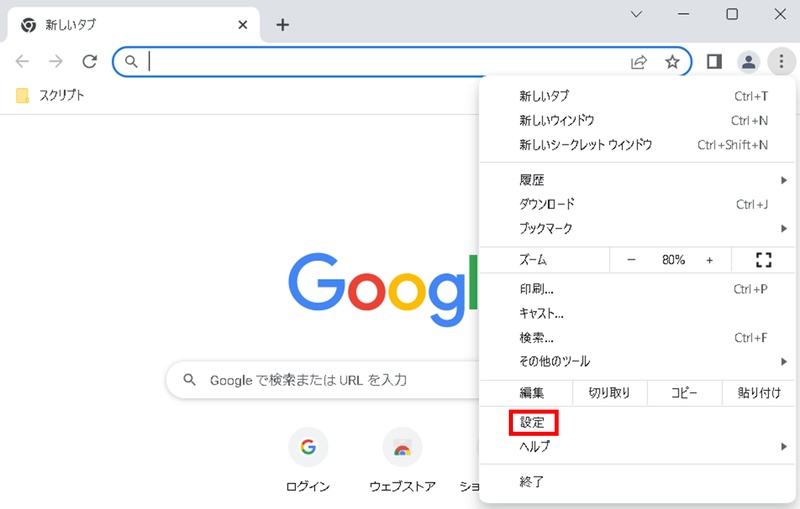Open the ウェブストア shortcut

[x=403, y=447]
